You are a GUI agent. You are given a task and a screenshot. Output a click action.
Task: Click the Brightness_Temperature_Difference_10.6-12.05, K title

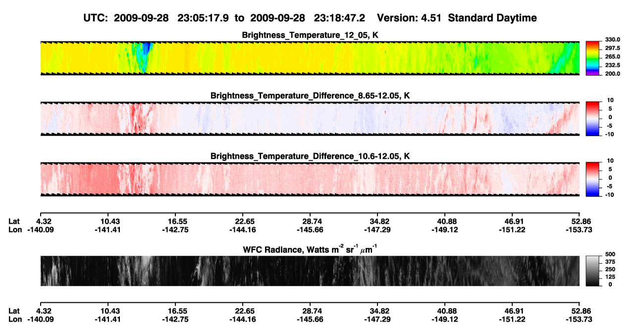(310, 156)
